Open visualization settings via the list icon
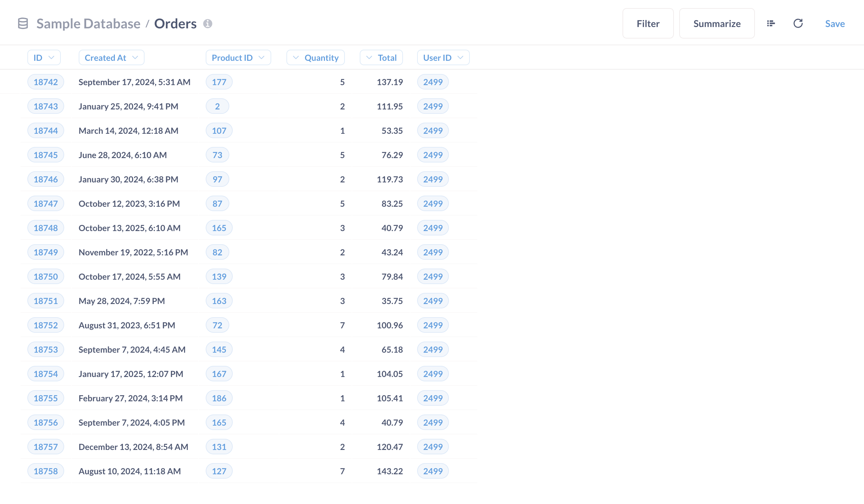 point(770,23)
